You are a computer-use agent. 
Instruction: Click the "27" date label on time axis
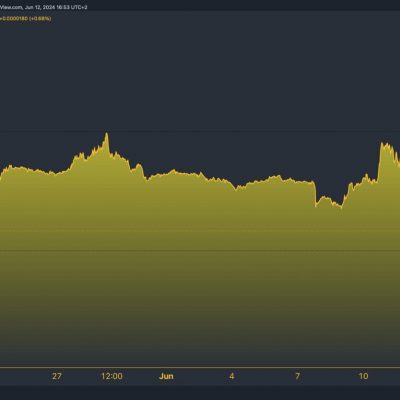point(57,376)
